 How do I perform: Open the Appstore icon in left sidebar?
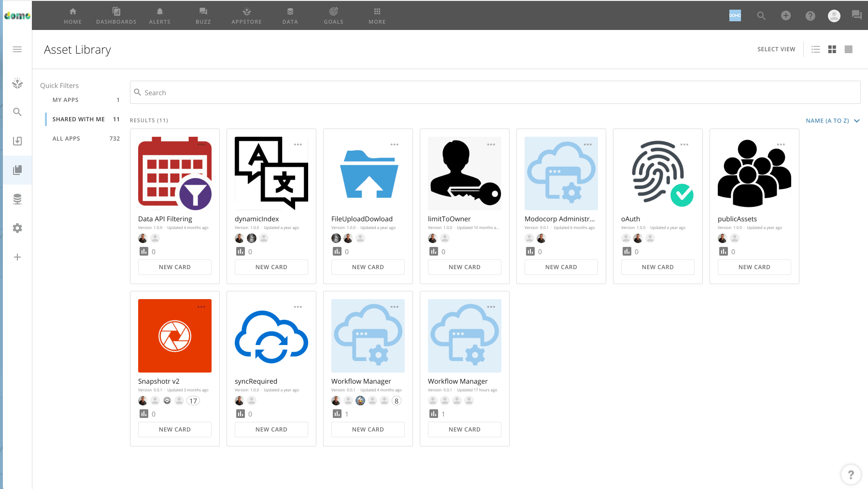pos(17,83)
